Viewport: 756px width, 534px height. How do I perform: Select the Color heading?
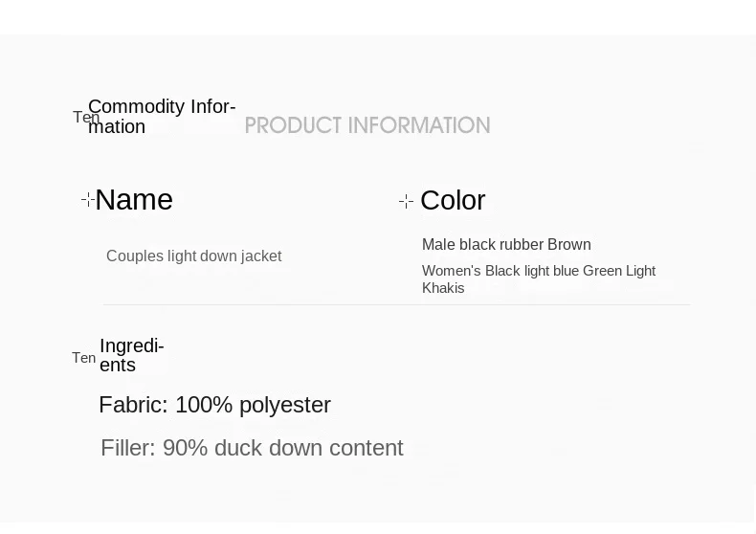pyautogui.click(x=453, y=201)
